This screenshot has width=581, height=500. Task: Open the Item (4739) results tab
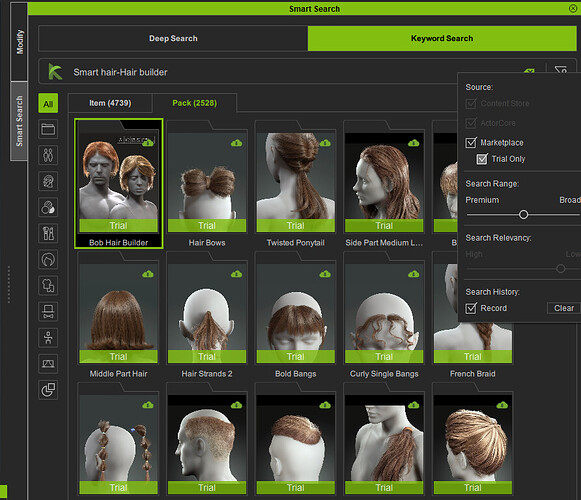[x=110, y=103]
